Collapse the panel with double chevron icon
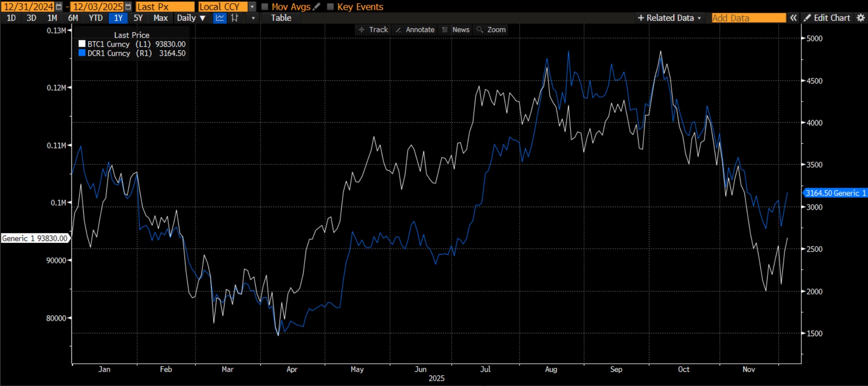868x386 pixels. [x=793, y=18]
